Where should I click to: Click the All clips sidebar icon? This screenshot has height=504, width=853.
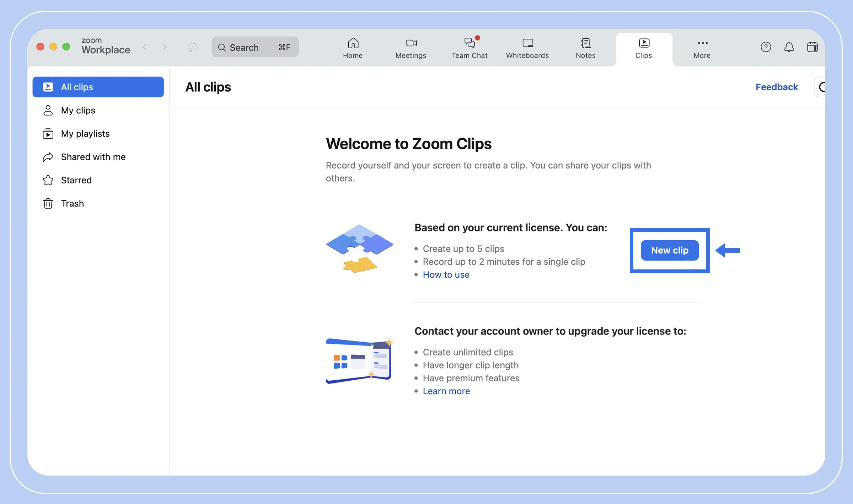48,87
